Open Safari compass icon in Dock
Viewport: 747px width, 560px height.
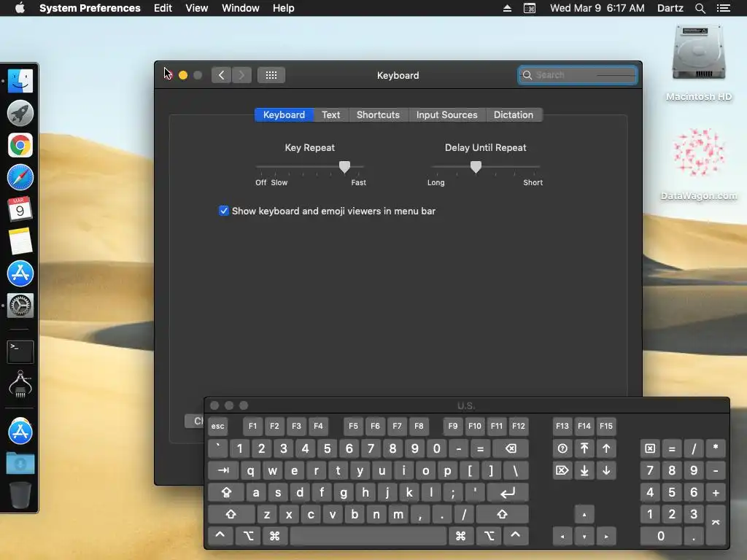20,178
